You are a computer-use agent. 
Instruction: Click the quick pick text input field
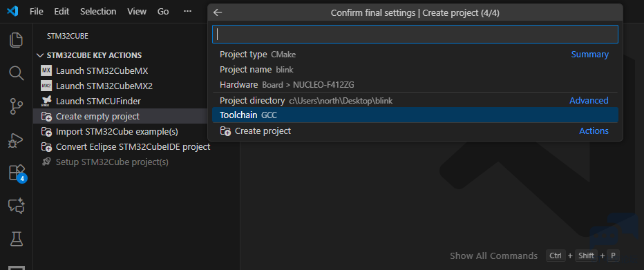coord(415,35)
